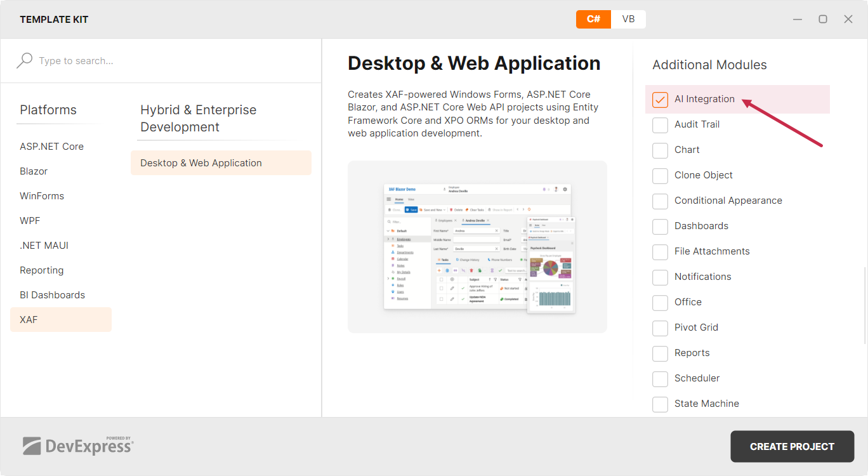
Task: Select the XAF platform
Action: (61, 319)
